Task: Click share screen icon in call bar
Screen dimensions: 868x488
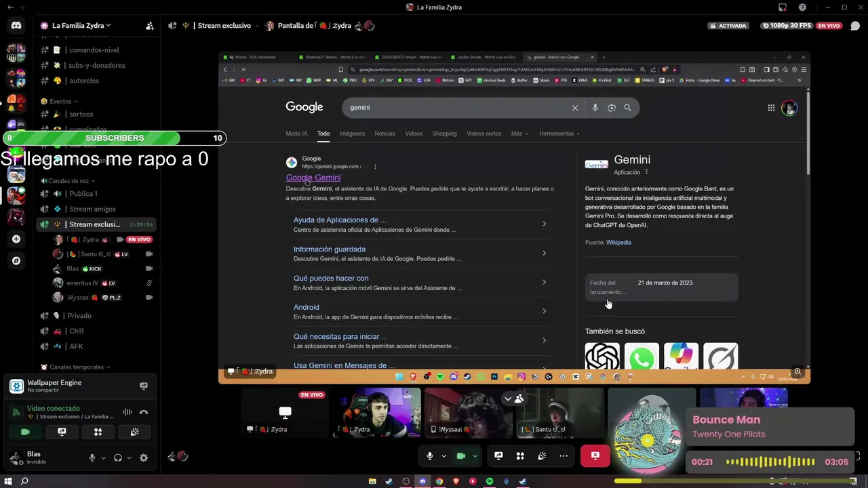Action: tap(498, 456)
